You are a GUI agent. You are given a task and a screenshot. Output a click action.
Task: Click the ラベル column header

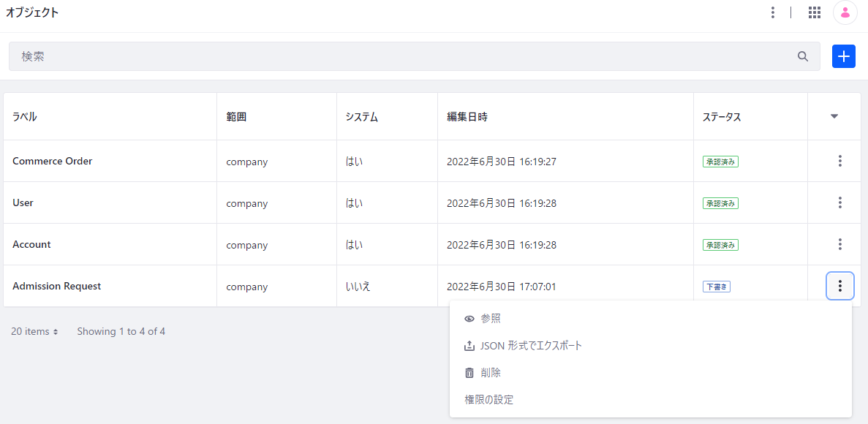pyautogui.click(x=25, y=117)
